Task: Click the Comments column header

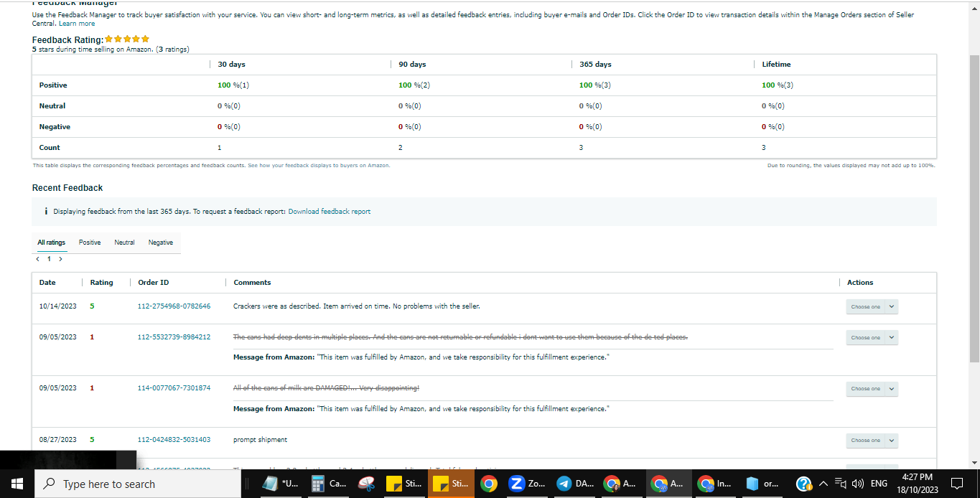Action: [x=252, y=283]
